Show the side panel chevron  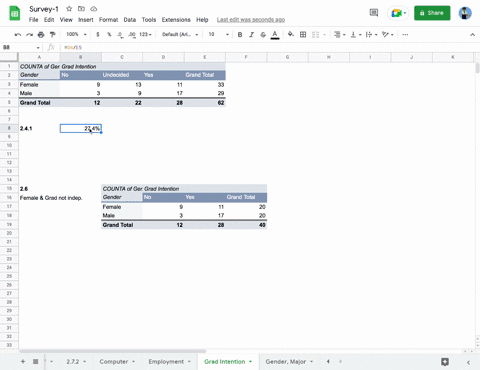(x=468, y=362)
